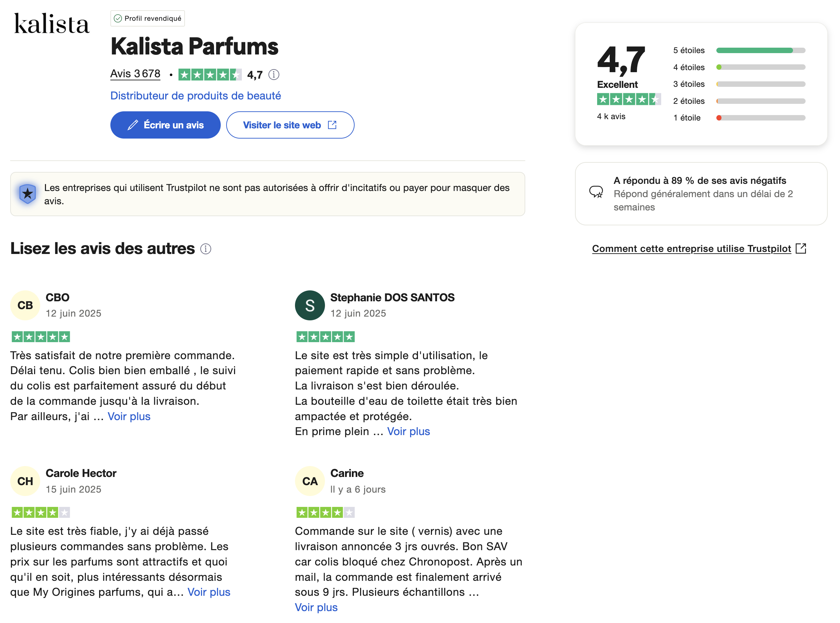Click the CH avatar of Carole Hector
Image resolution: width=840 pixels, height=623 pixels.
click(25, 481)
